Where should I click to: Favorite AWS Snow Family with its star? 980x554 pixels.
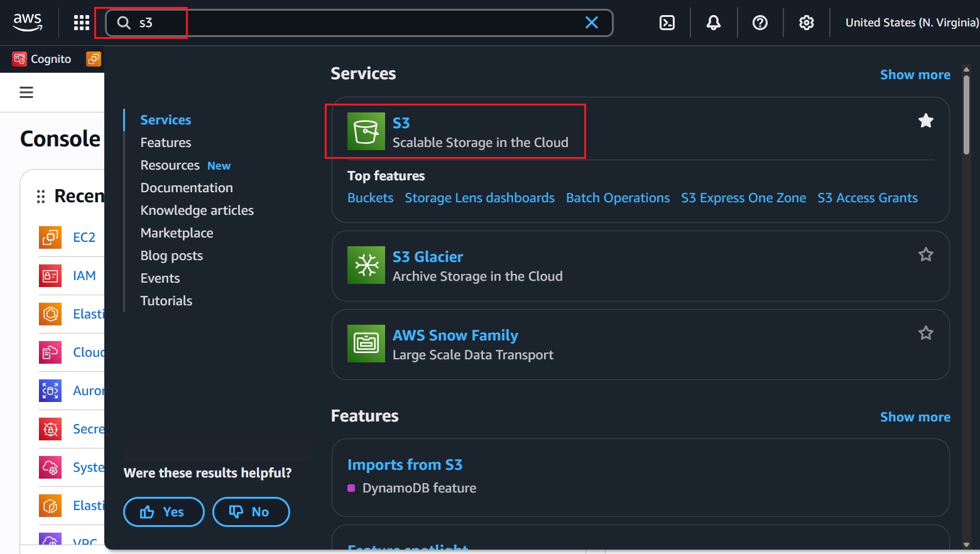[925, 333]
